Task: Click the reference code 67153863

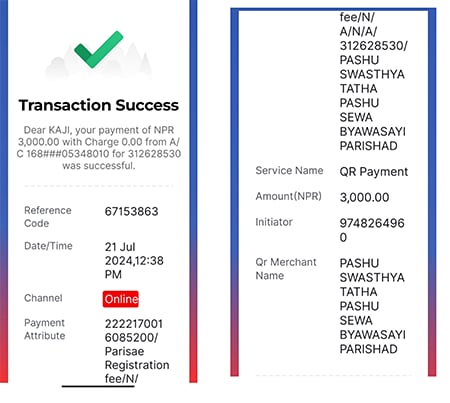Action: pyautogui.click(x=131, y=211)
